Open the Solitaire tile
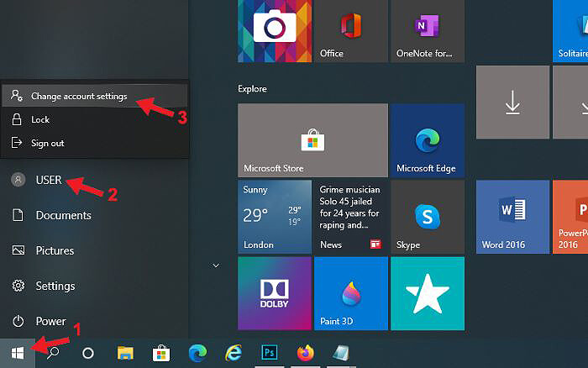Image resolution: width=588 pixels, height=368 pixels. [x=570, y=31]
